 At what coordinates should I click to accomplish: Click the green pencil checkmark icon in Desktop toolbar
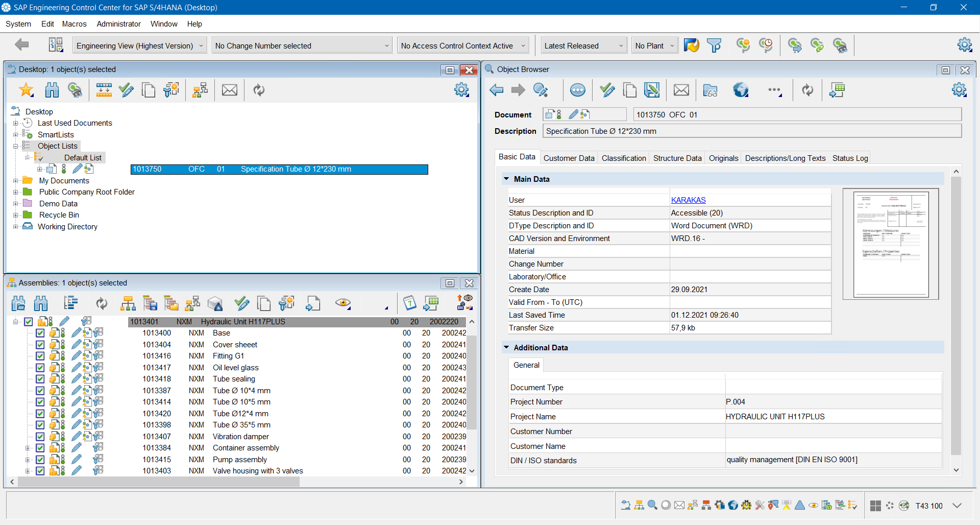tap(126, 90)
